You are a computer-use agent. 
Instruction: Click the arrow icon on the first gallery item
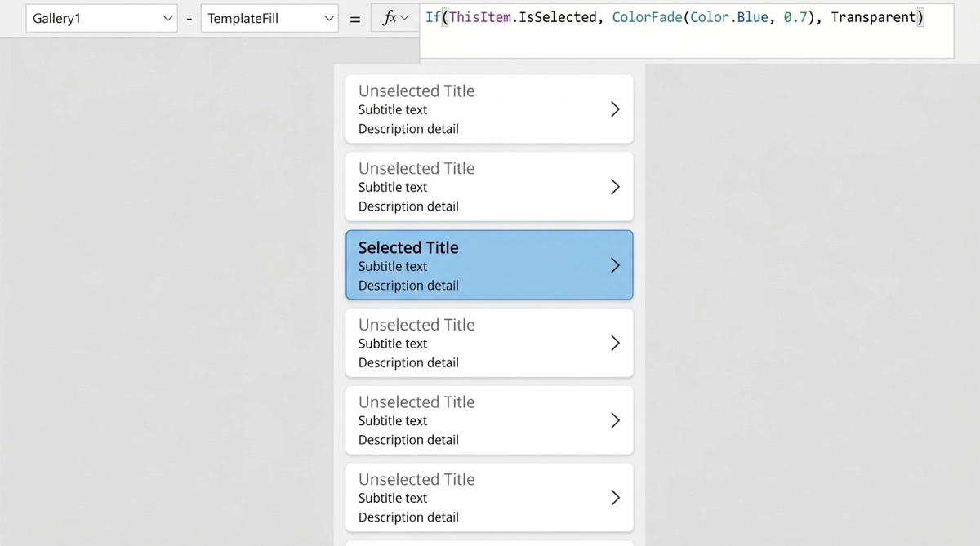point(615,109)
